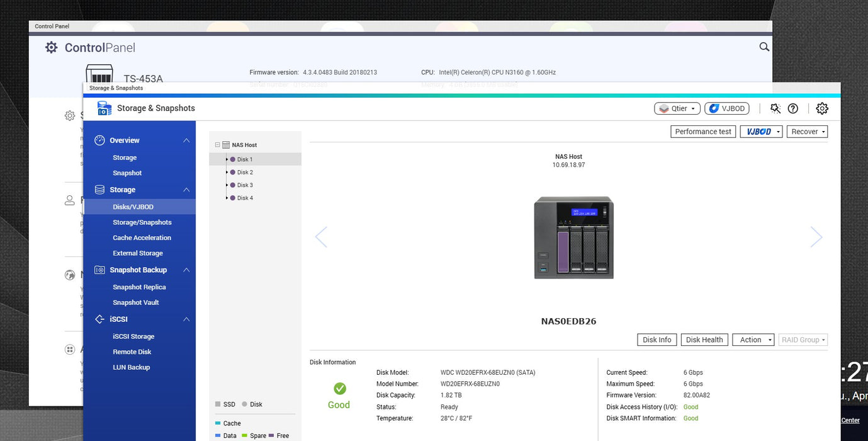The height and width of the screenshot is (441, 868).
Task: Open Storage & Snapshots settings gear
Action: 822,108
